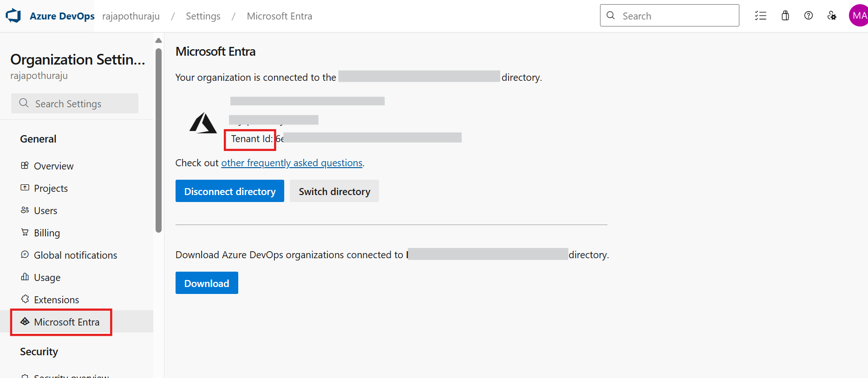Open the MA profile avatar
The height and width of the screenshot is (378, 868).
pyautogui.click(x=859, y=16)
